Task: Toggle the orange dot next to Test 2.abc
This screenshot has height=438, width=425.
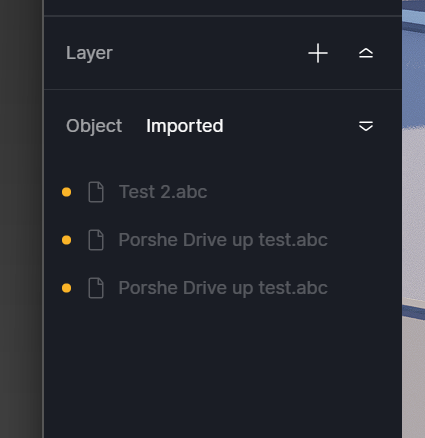Action: tap(67, 192)
